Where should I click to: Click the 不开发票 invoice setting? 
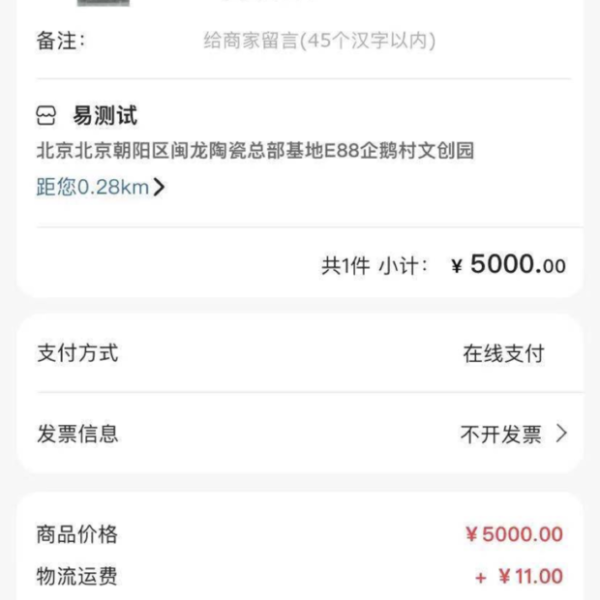pos(500,434)
